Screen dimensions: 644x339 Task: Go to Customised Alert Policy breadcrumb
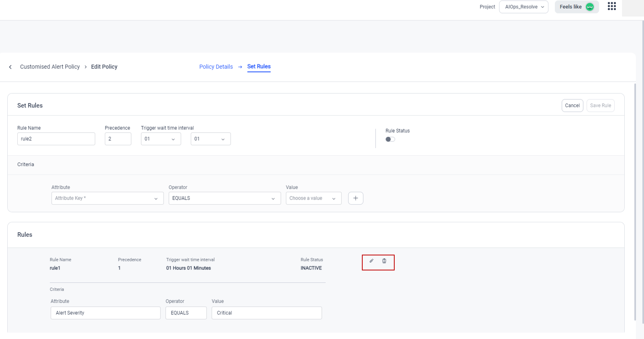click(x=50, y=67)
